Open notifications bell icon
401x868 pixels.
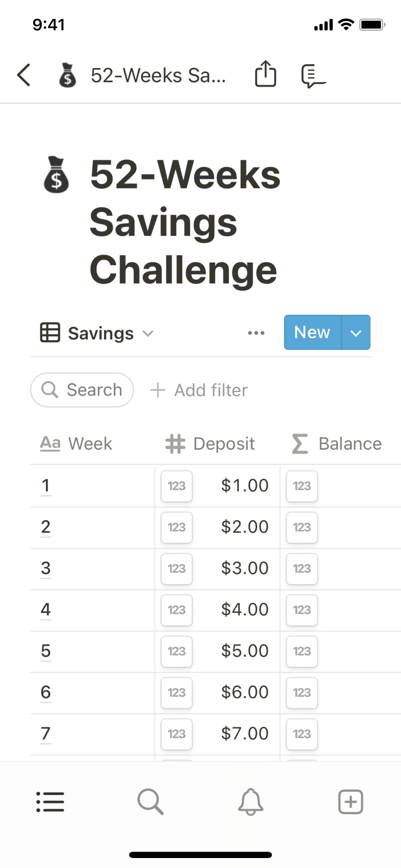click(x=251, y=802)
